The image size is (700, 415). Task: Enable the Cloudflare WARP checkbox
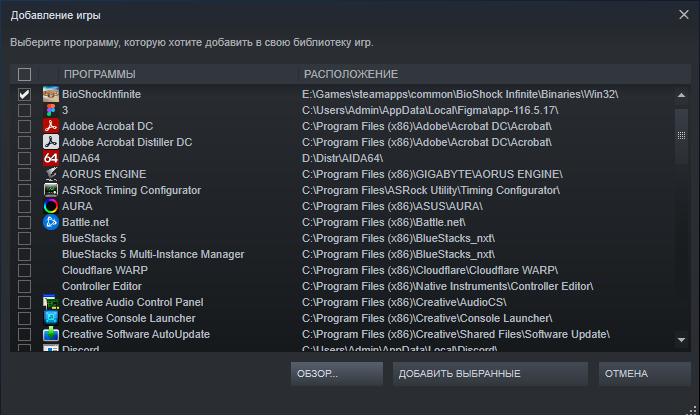[x=24, y=270]
